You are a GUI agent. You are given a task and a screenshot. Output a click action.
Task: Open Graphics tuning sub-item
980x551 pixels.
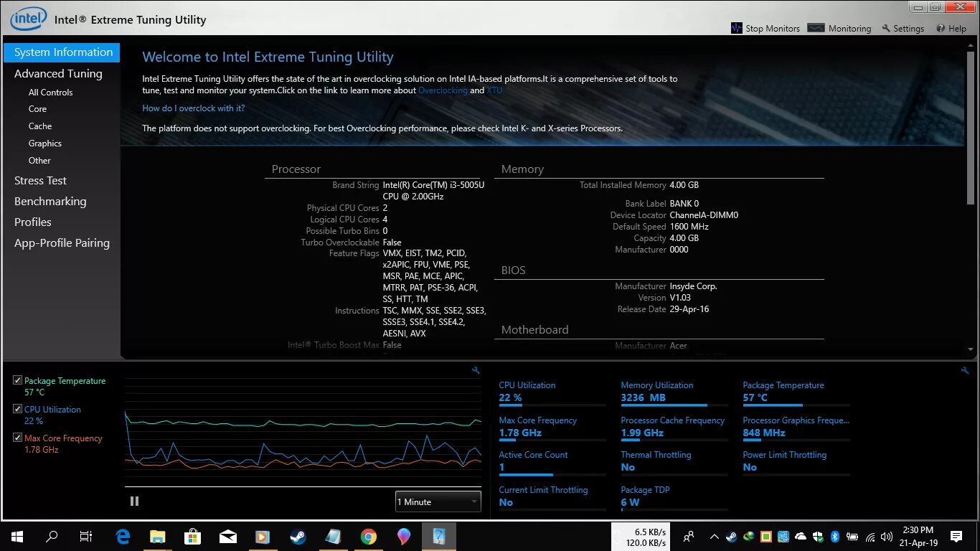[45, 143]
